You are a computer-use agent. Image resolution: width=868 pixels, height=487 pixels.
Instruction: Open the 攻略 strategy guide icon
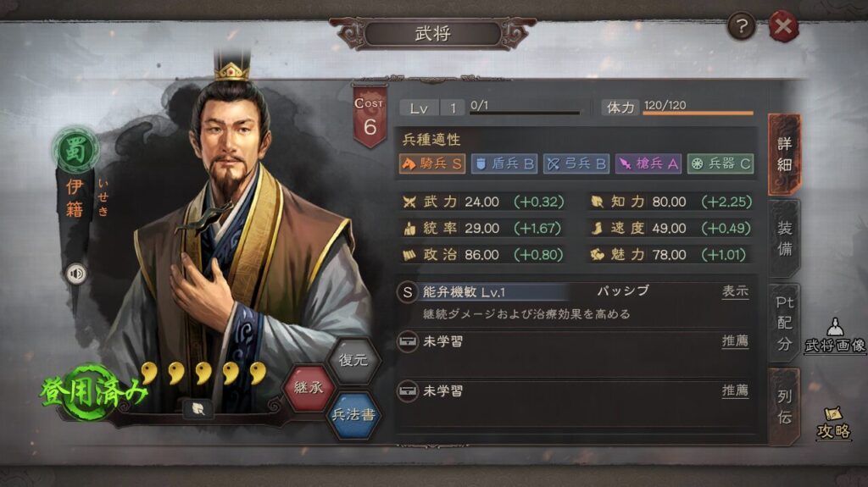834,423
